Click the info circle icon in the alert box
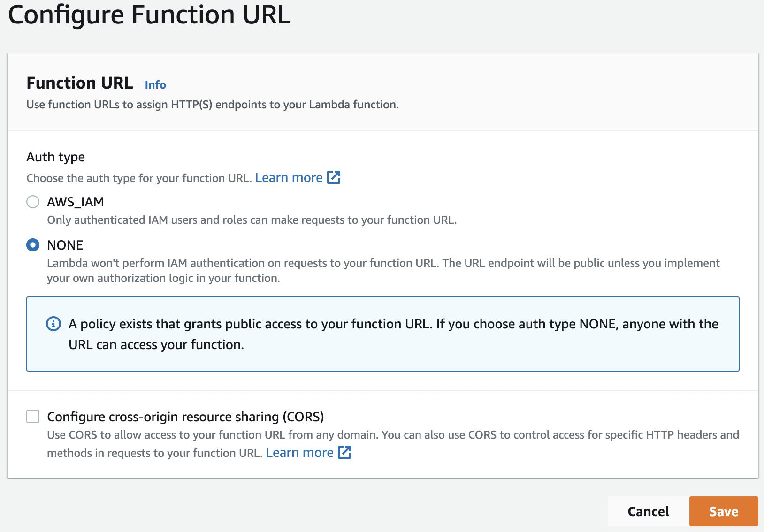Viewport: 764px width, 532px height. pos(53,324)
